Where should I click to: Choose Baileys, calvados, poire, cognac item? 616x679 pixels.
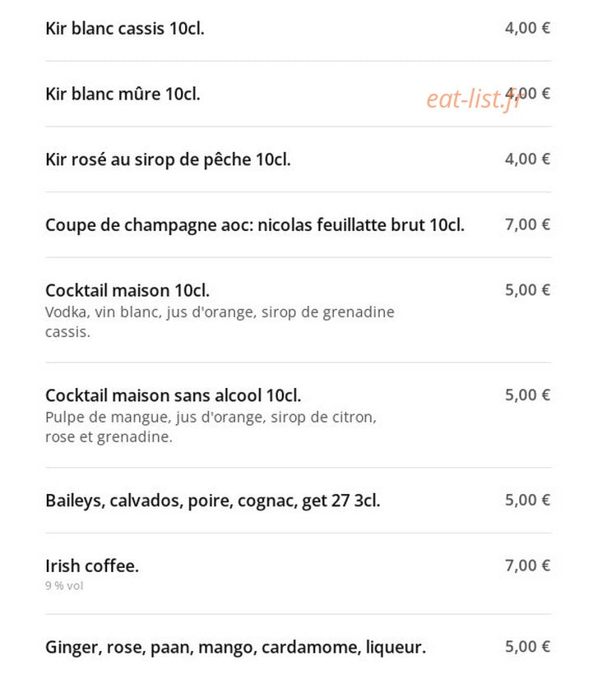coord(213,501)
